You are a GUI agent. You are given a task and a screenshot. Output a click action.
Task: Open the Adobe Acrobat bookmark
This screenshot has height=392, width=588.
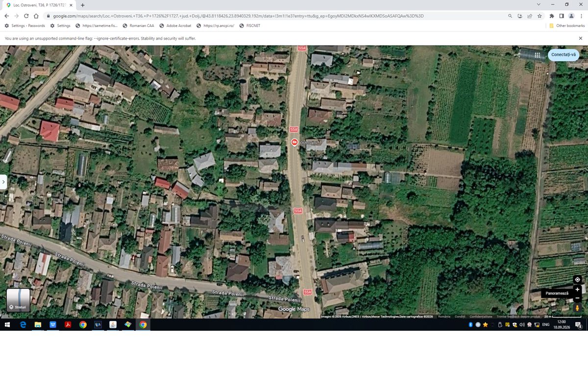(175, 25)
